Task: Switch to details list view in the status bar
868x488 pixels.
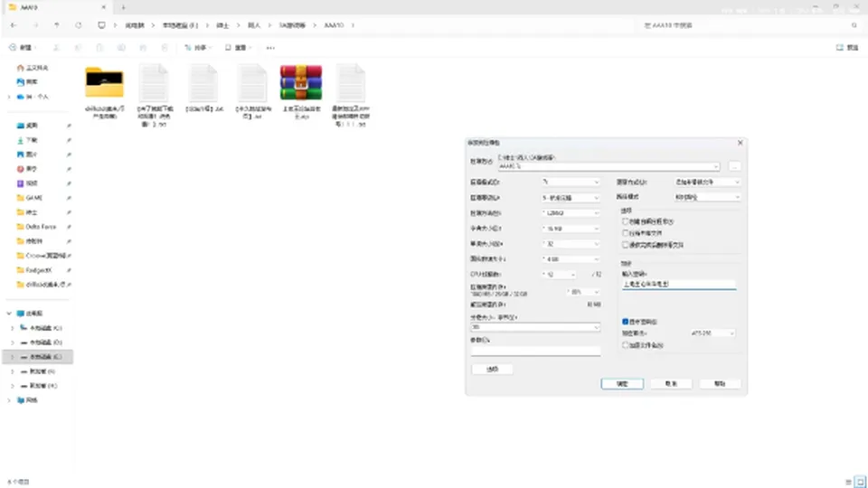Action: click(848, 482)
